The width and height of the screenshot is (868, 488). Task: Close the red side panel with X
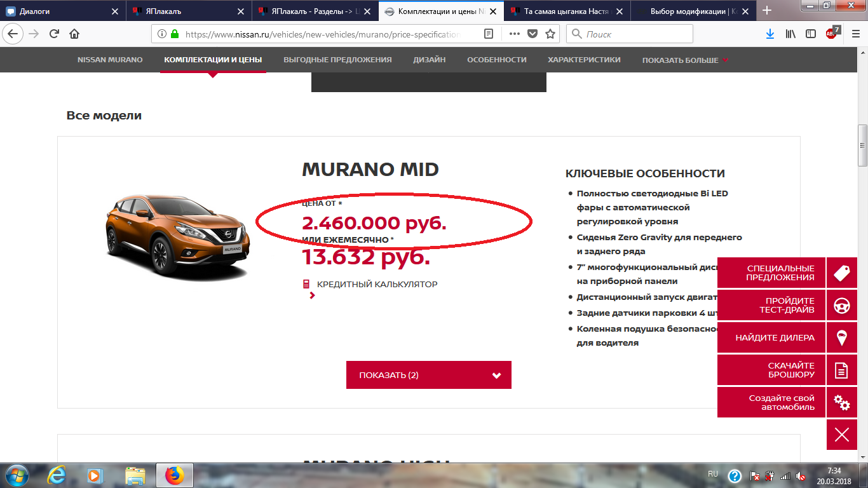coord(841,435)
